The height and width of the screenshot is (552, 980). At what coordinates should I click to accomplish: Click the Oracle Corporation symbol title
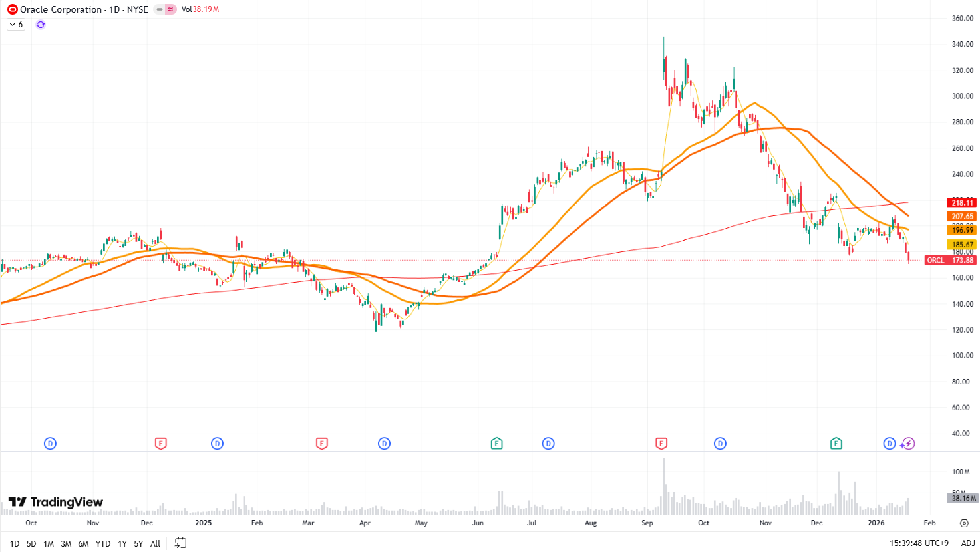coord(61,9)
